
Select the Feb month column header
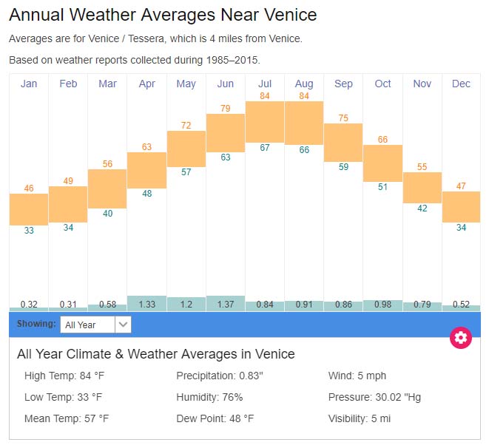[x=68, y=84]
